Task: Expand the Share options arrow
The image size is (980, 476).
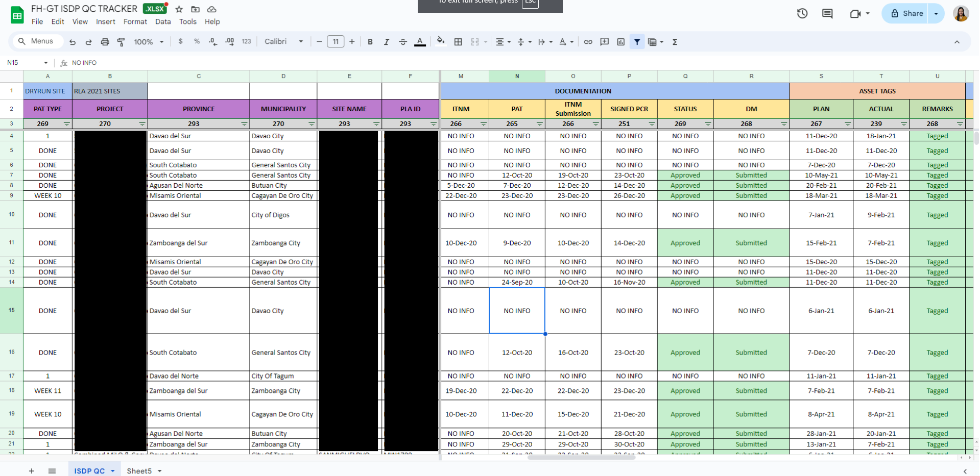Action: pos(936,14)
